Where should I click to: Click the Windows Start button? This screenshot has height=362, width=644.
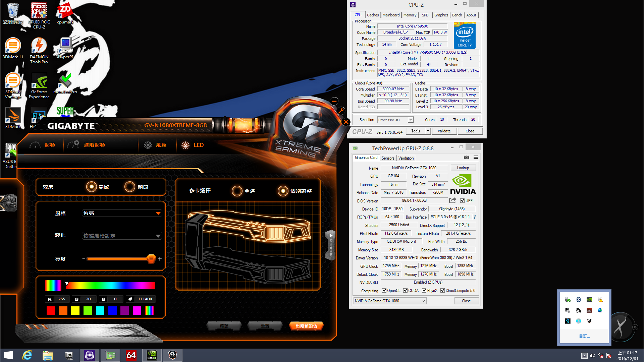click(8, 355)
